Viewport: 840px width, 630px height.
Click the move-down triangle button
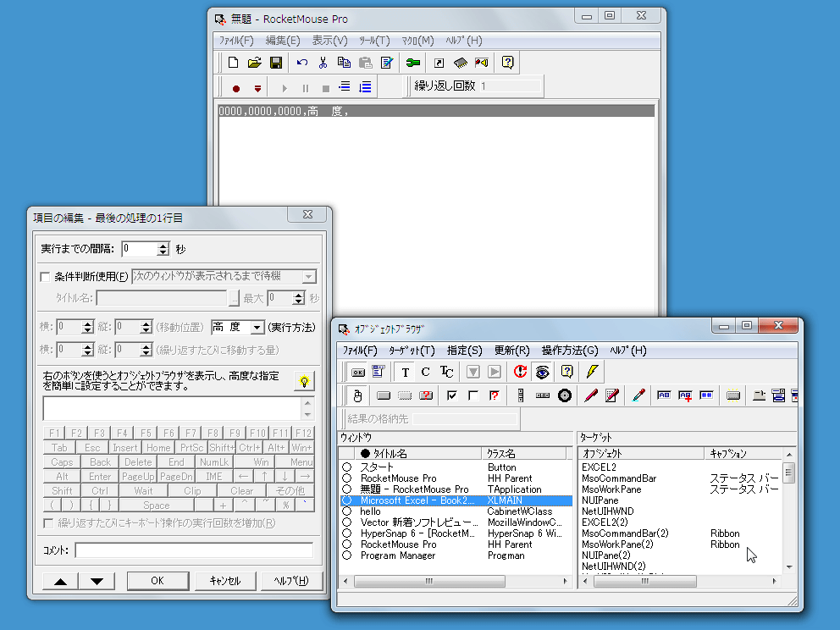[x=97, y=581]
